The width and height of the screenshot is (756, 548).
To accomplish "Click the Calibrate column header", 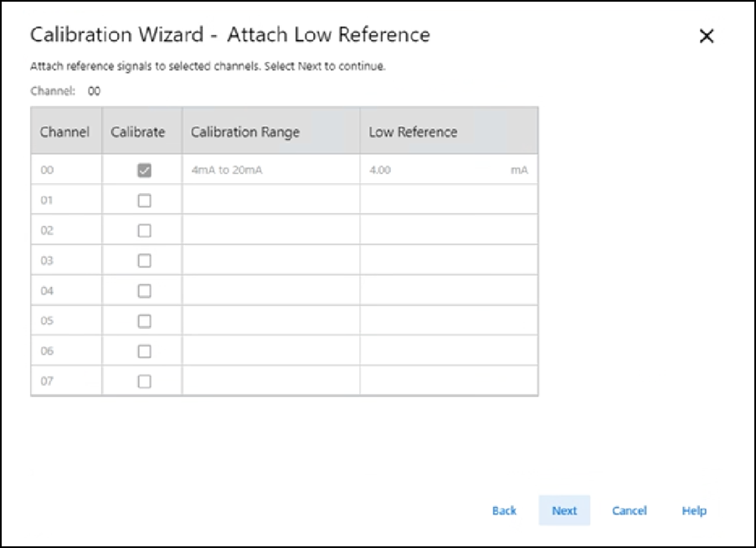I will tap(138, 132).
